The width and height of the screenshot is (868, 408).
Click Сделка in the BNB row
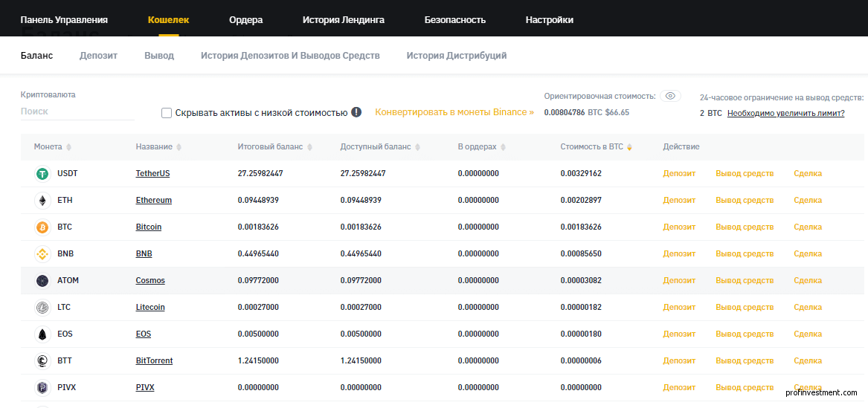[x=808, y=253]
